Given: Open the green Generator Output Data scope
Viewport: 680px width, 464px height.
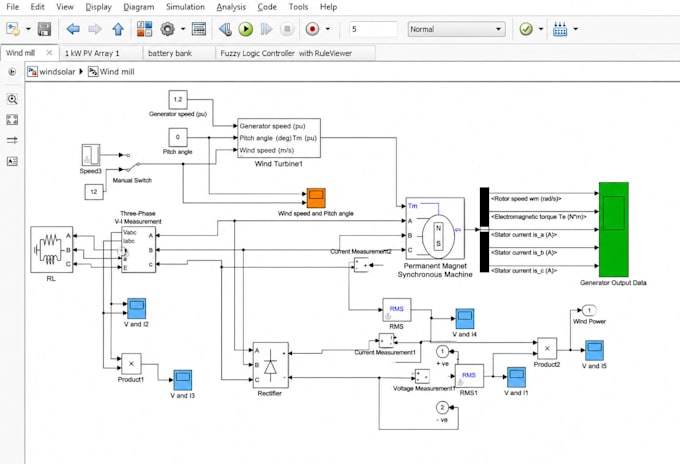Looking at the screenshot, I should [614, 229].
